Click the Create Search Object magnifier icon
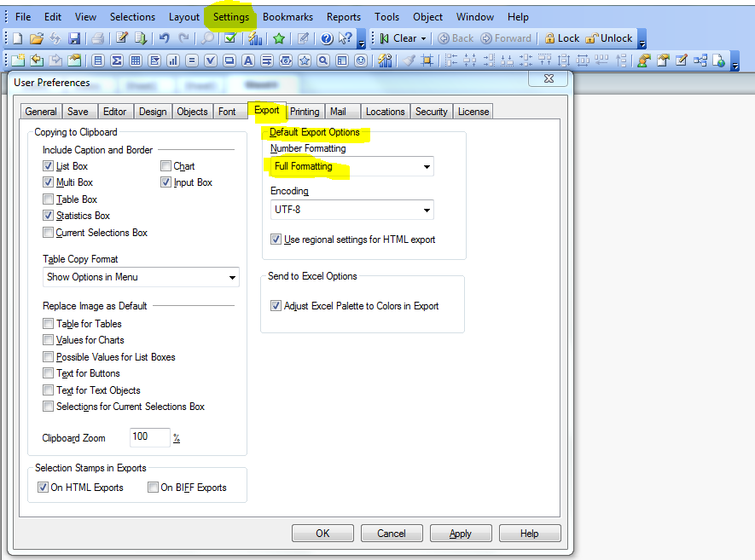Viewport: 755px width, 560px height. (323, 61)
